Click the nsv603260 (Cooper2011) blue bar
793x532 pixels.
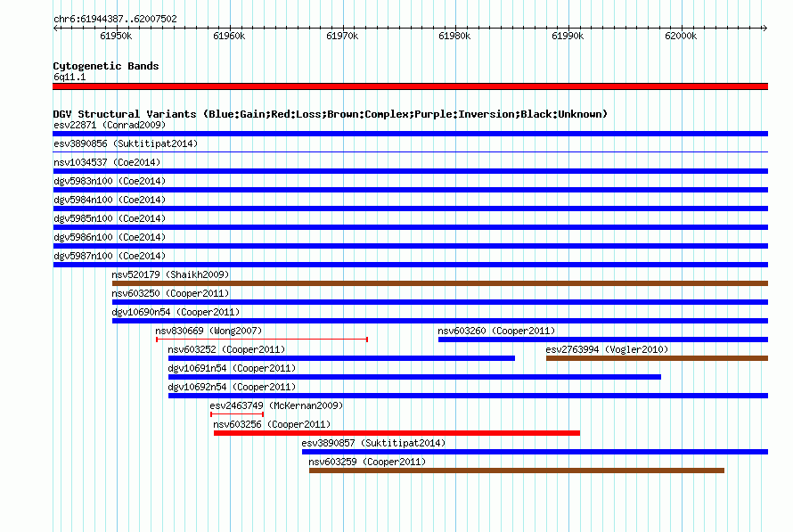click(x=603, y=340)
